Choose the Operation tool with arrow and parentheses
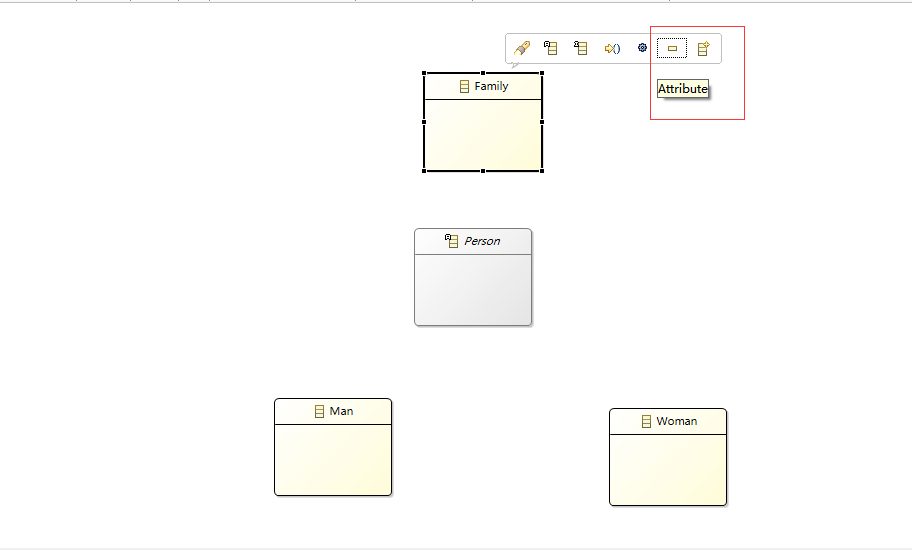The width and height of the screenshot is (912, 550). pyautogui.click(x=612, y=49)
